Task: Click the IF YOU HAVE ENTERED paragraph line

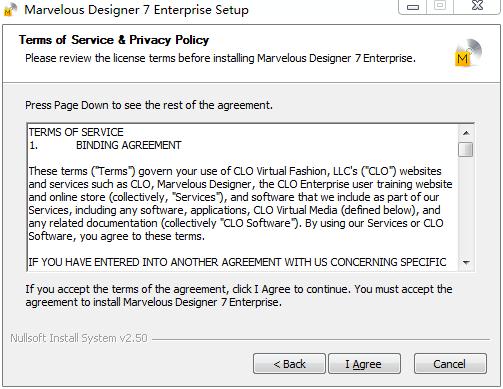Action: (237, 262)
